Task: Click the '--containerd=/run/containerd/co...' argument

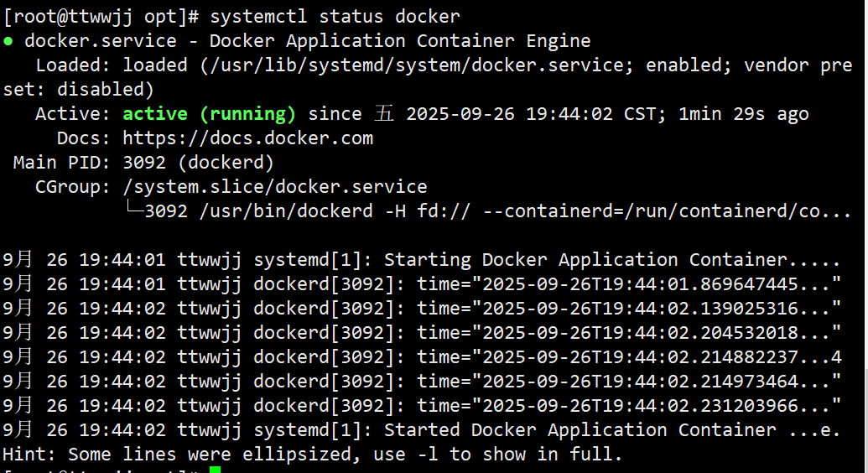Action: [667, 211]
